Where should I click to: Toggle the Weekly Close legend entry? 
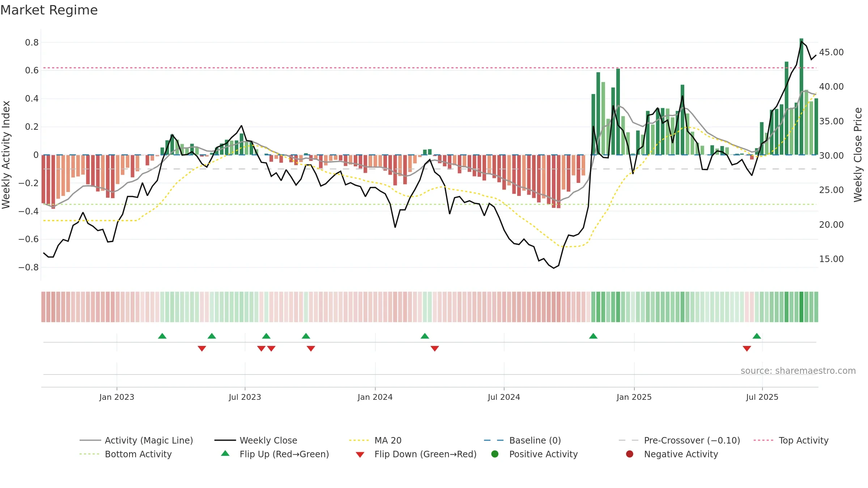click(x=256, y=440)
